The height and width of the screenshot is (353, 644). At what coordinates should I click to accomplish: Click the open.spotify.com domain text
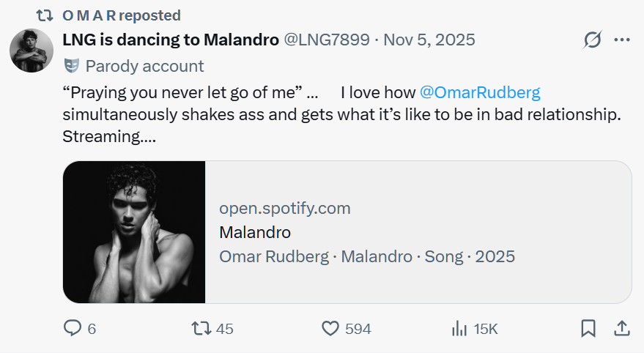[x=285, y=208]
